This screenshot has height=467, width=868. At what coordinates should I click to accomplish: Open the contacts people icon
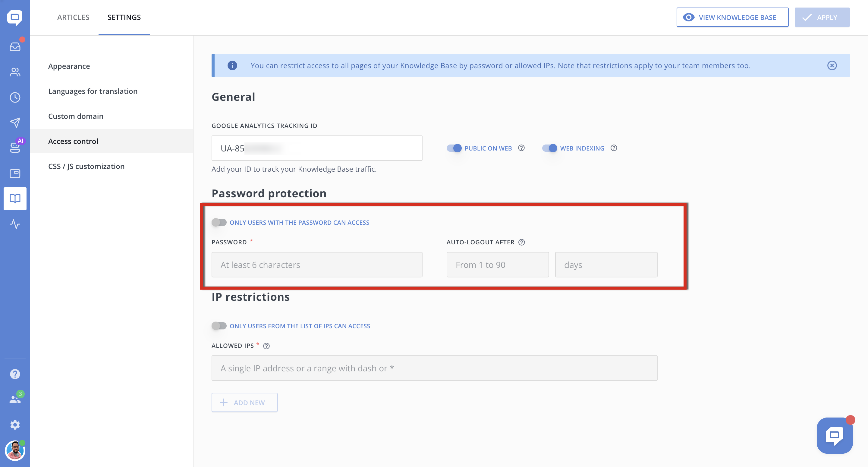click(x=15, y=72)
